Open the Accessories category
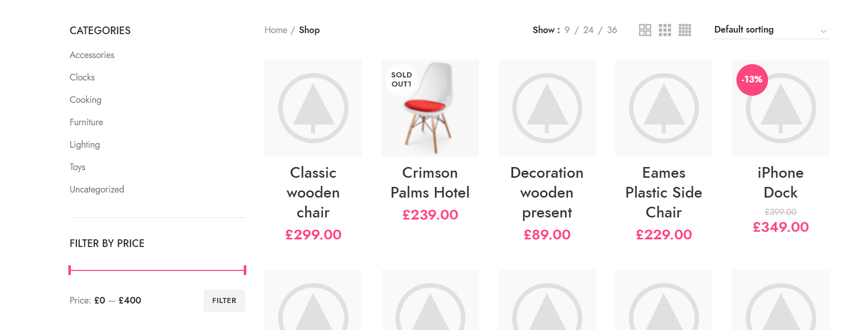This screenshot has width=868, height=330. pos(92,55)
